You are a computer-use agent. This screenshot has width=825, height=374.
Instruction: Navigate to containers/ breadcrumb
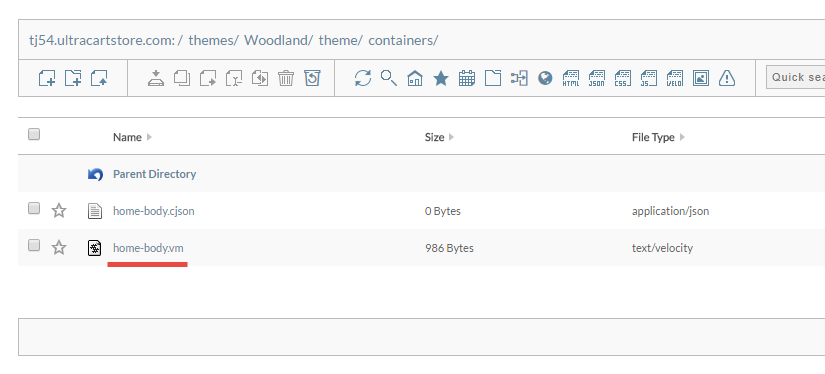coord(403,40)
